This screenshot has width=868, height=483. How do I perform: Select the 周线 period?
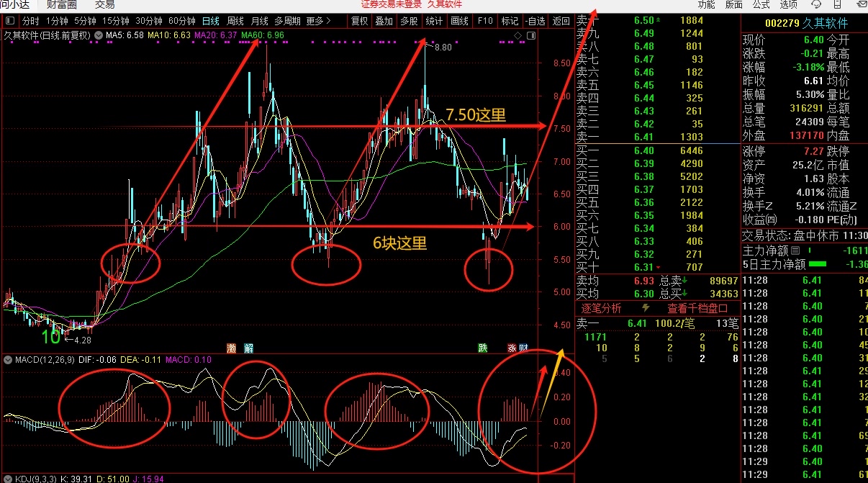coord(235,21)
